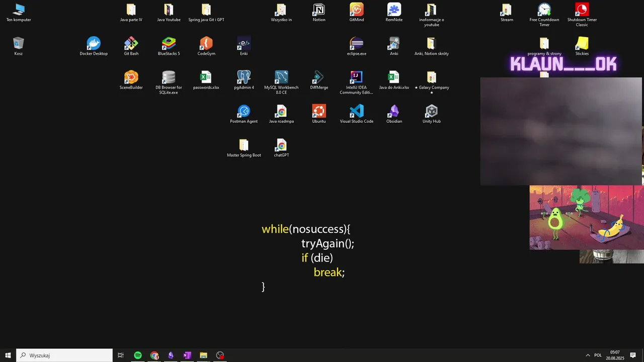Open chatGPT Chrome shortcut
Image resolution: width=644 pixels, height=362 pixels.
tap(281, 148)
